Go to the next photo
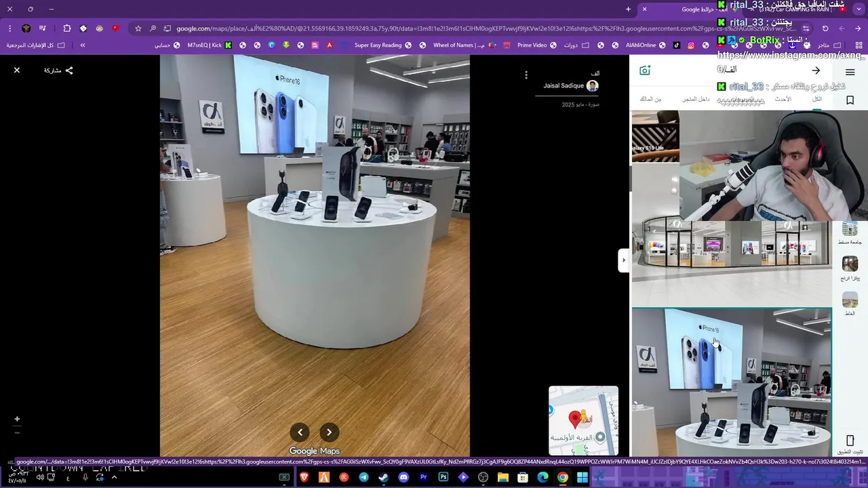The height and width of the screenshot is (488, 868). pos(329,432)
